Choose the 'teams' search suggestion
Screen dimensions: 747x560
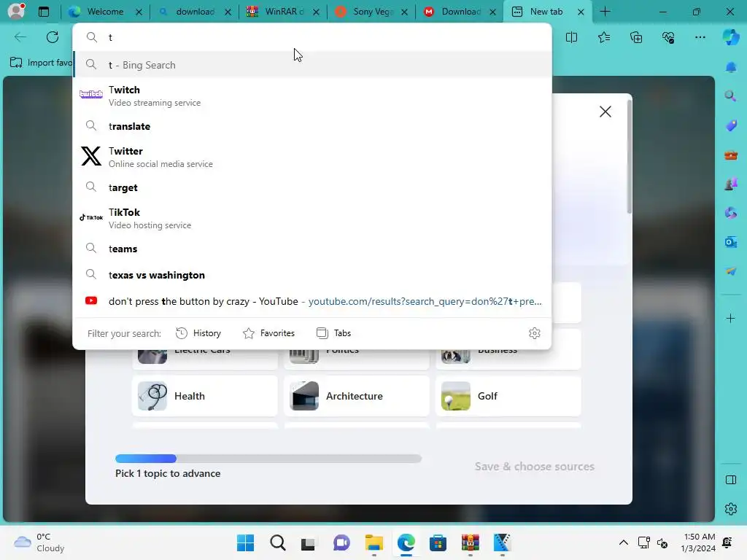pos(312,249)
